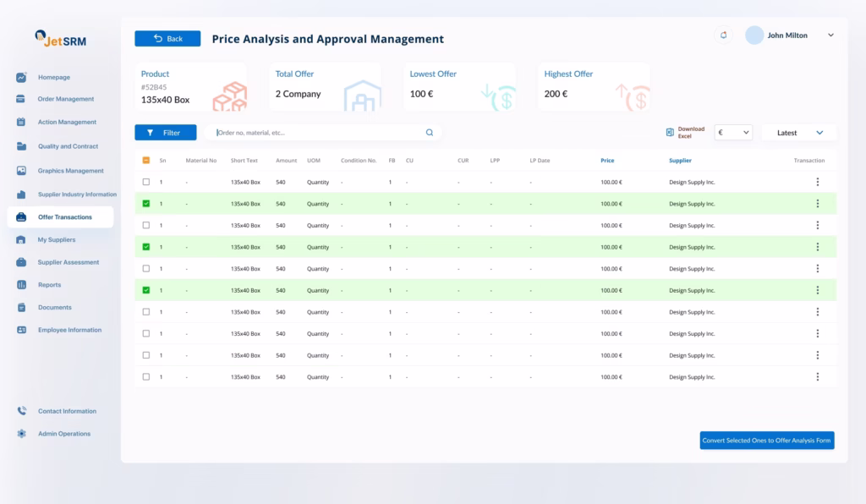Screen dimensions: 866x504
Task: Click the Order Management sidebar icon
Action: pyautogui.click(x=21, y=99)
